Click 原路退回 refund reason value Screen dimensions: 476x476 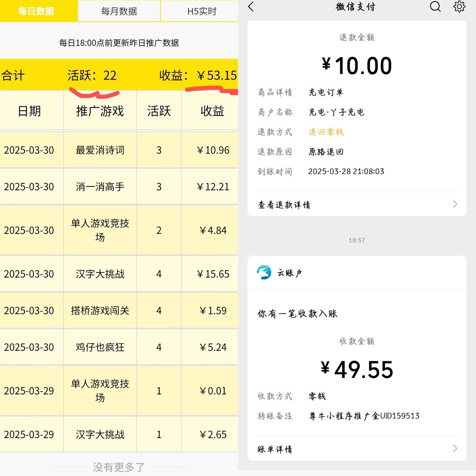tap(326, 152)
